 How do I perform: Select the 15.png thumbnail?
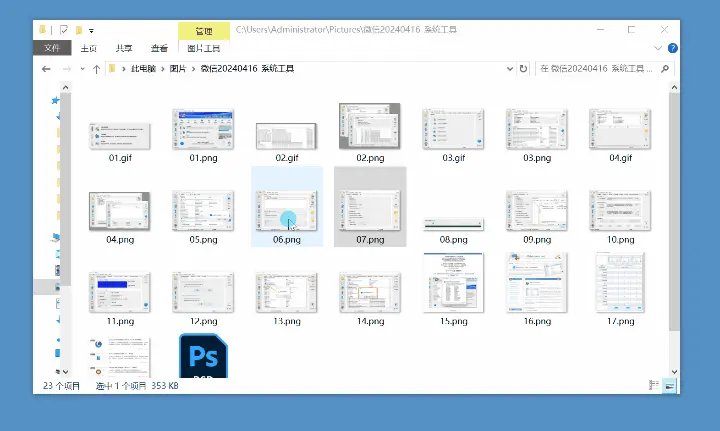[x=453, y=282]
